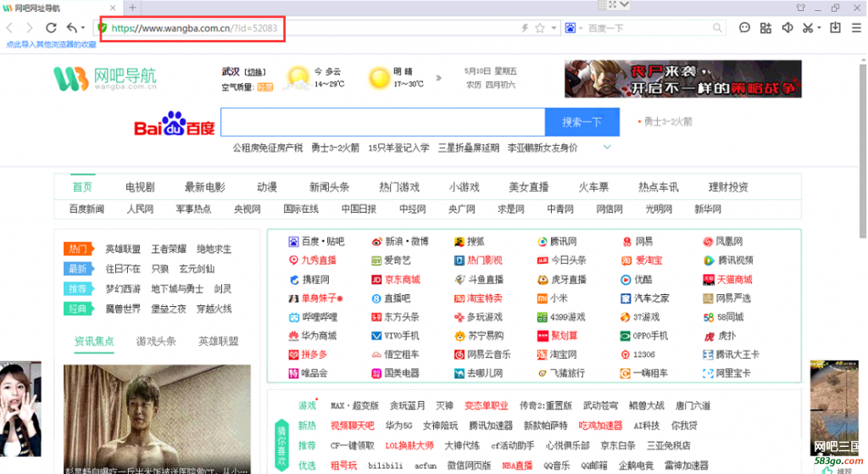Click the import favorites link below the address bar
The height and width of the screenshot is (474, 868).
click(x=51, y=44)
